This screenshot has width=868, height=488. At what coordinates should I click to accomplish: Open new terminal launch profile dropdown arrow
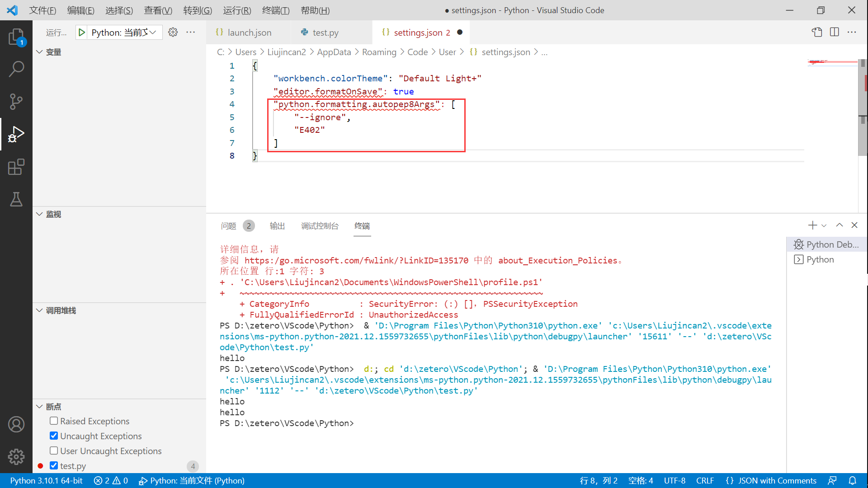pyautogui.click(x=824, y=225)
